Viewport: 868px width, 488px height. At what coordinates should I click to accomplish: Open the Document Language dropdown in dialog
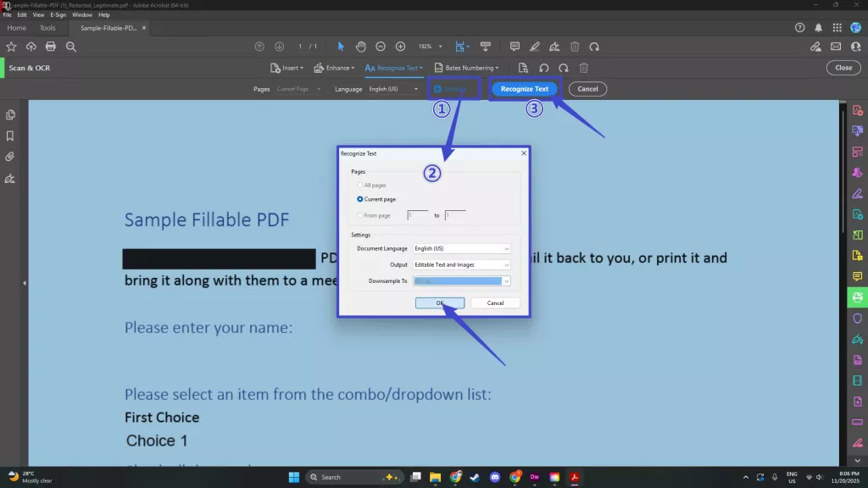click(x=461, y=248)
